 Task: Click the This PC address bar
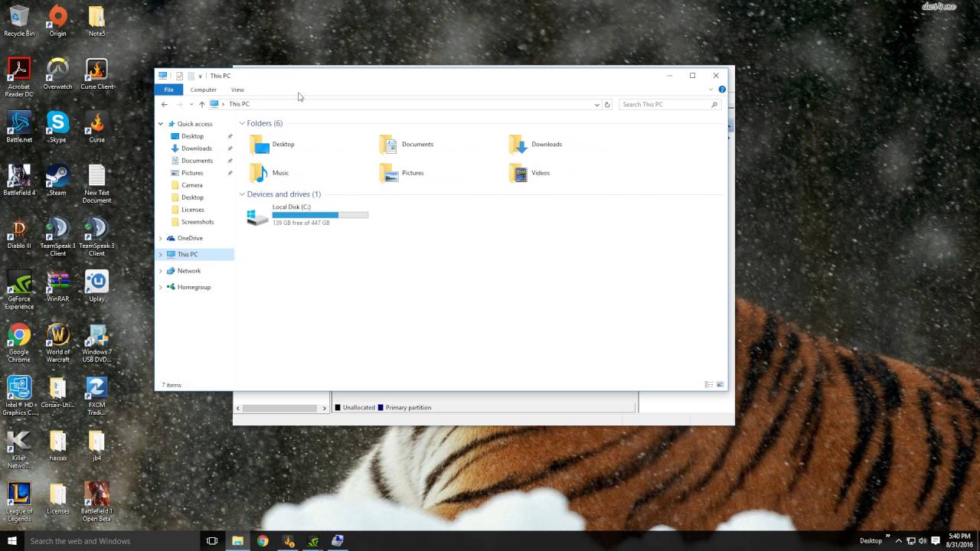(404, 104)
